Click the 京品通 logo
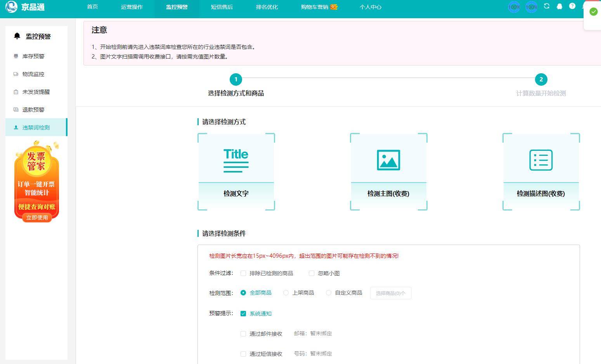The width and height of the screenshot is (601, 364). click(x=25, y=7)
